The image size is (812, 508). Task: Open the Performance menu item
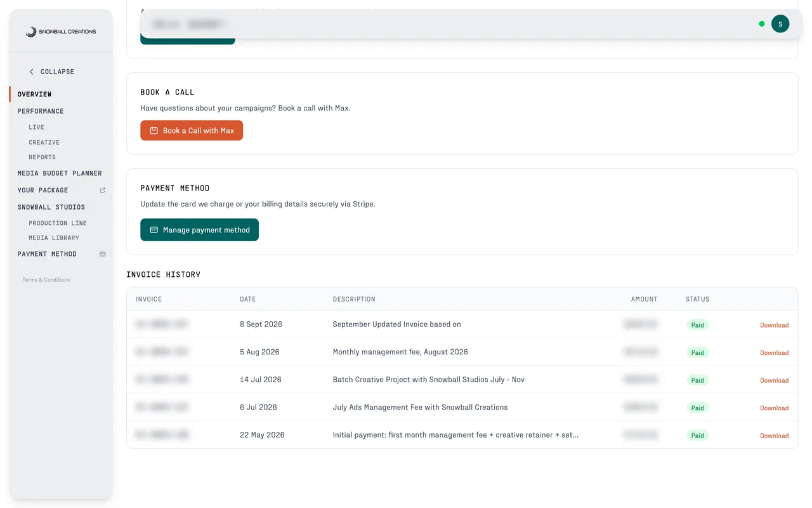(41, 111)
